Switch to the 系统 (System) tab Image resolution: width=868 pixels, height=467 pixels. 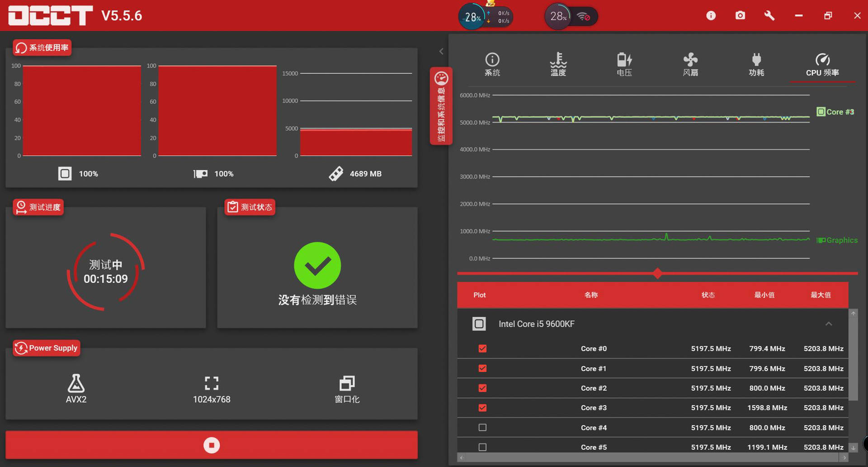[492, 65]
